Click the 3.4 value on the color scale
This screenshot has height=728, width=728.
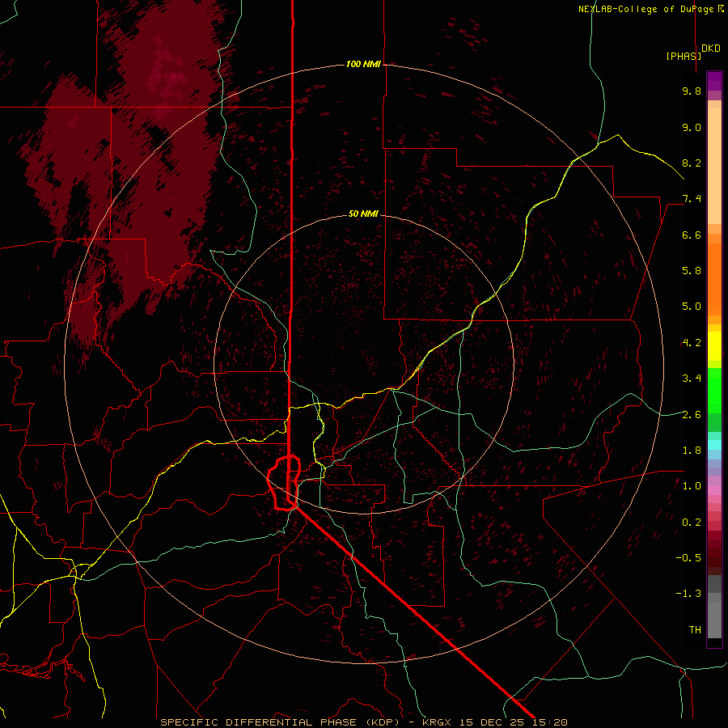pos(692,379)
